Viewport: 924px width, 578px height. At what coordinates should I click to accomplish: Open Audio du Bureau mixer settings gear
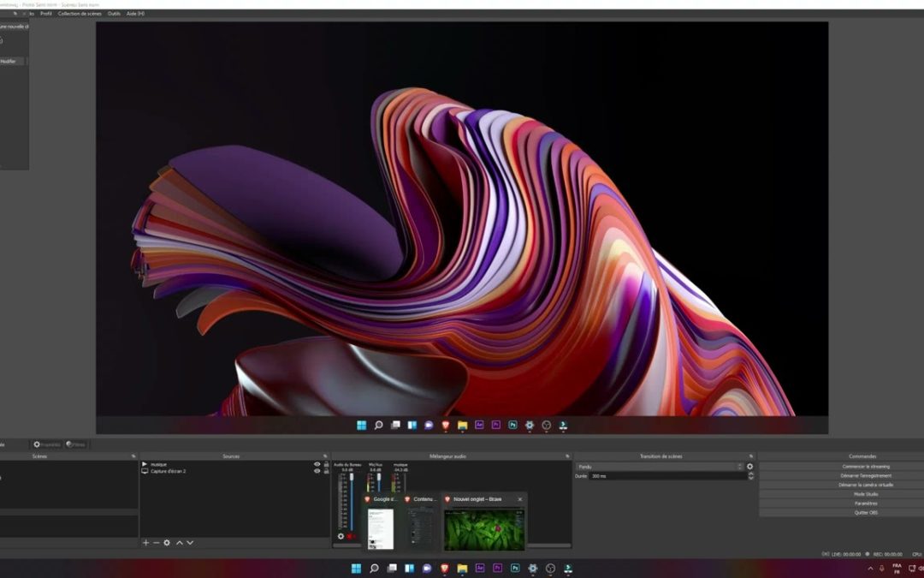pyautogui.click(x=341, y=536)
